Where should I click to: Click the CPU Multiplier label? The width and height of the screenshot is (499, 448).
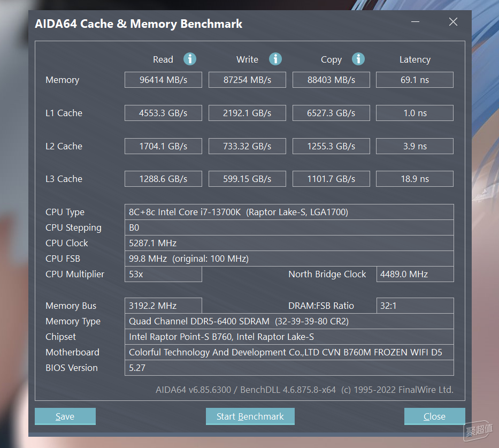(x=75, y=275)
